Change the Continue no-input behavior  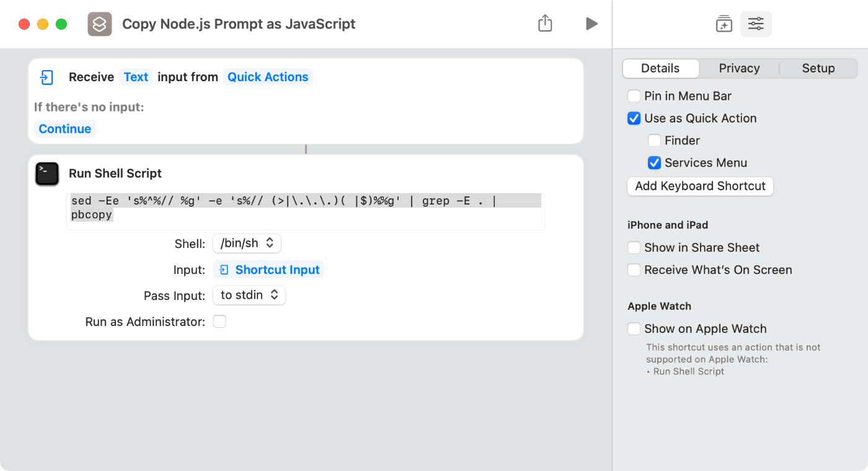pyautogui.click(x=65, y=129)
